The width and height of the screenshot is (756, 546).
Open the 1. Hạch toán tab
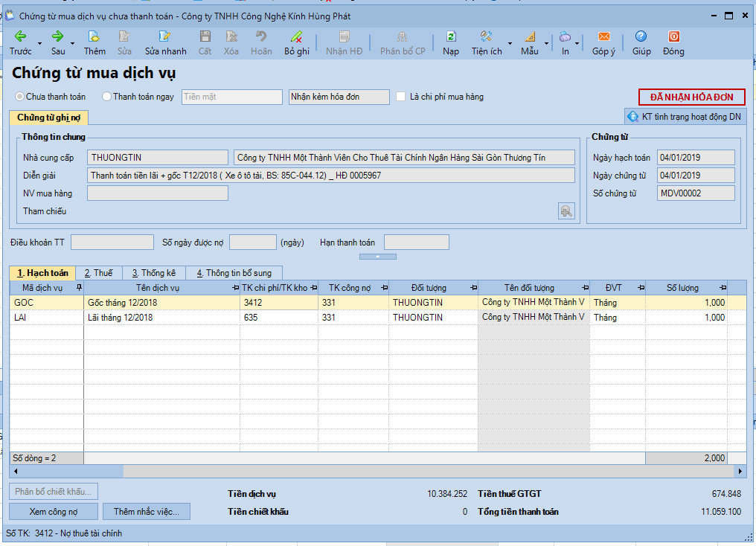click(42, 273)
